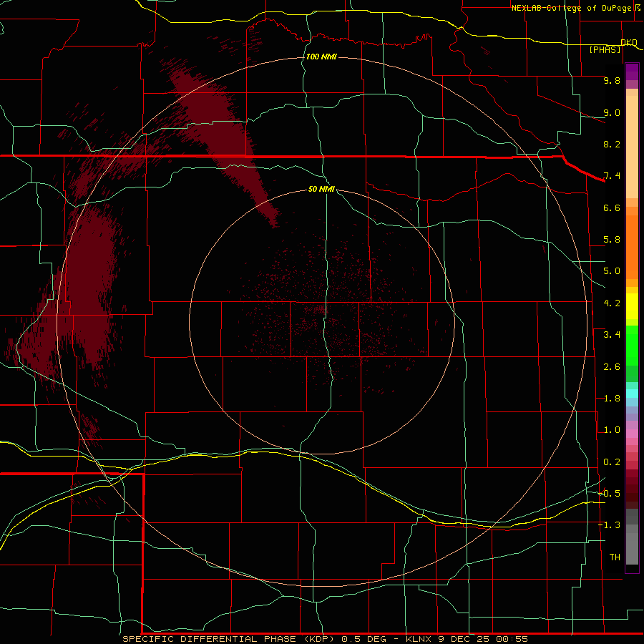Click the 3.4 value on the color scale
Image resolution: width=644 pixels, height=644 pixels.
tap(612, 335)
